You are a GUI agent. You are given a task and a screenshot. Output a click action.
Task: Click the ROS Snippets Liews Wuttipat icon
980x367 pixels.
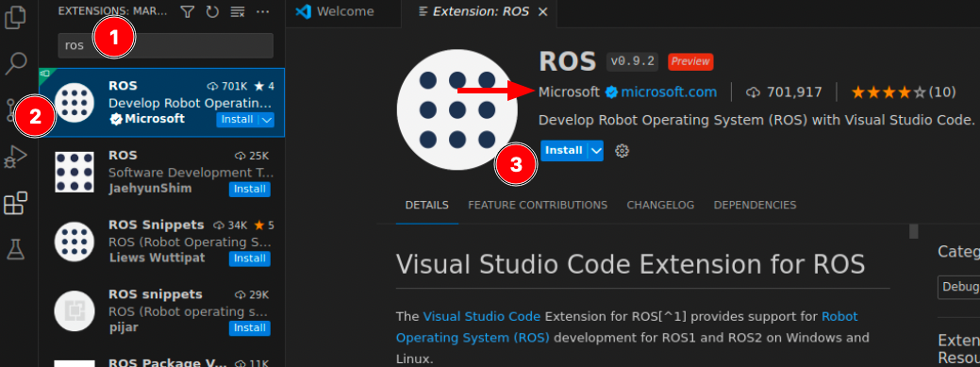75,242
